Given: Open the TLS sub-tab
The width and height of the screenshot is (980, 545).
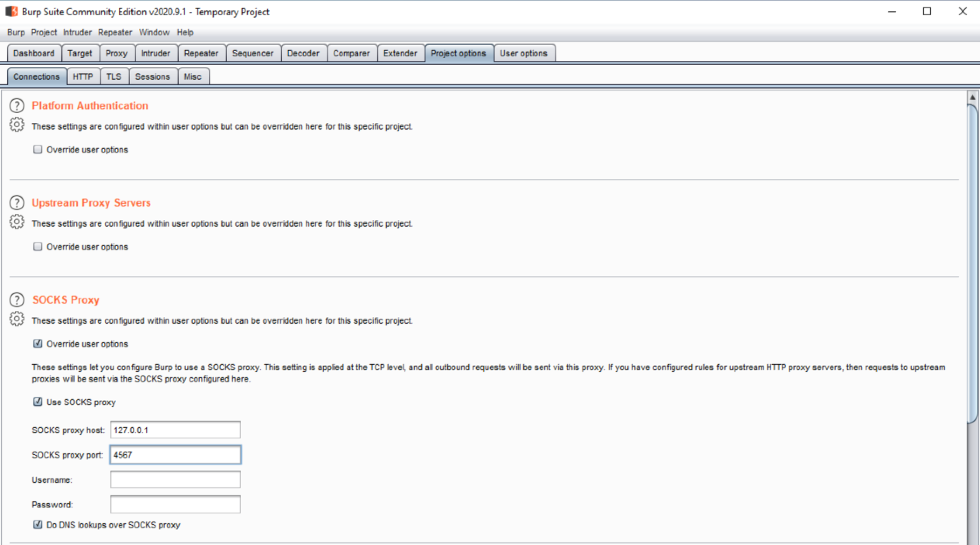Looking at the screenshot, I should pyautogui.click(x=114, y=76).
